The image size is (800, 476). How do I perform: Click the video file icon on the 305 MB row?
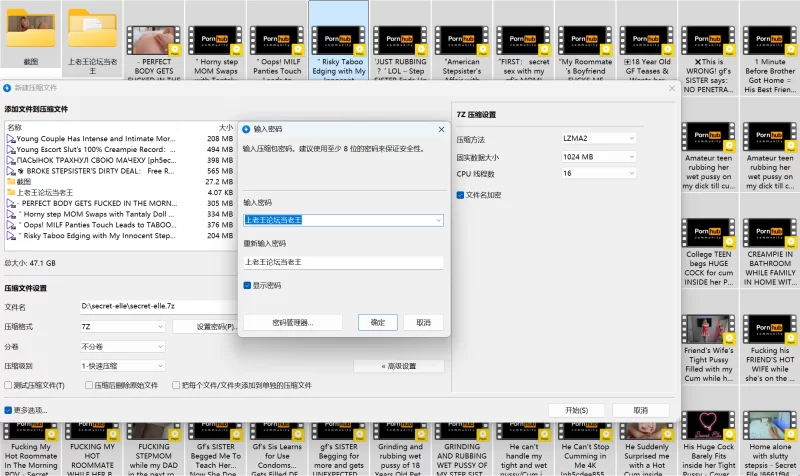[11, 203]
